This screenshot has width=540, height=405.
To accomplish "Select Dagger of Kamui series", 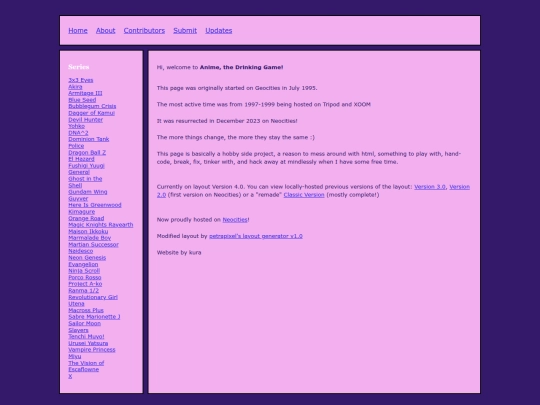I will 91,113.
